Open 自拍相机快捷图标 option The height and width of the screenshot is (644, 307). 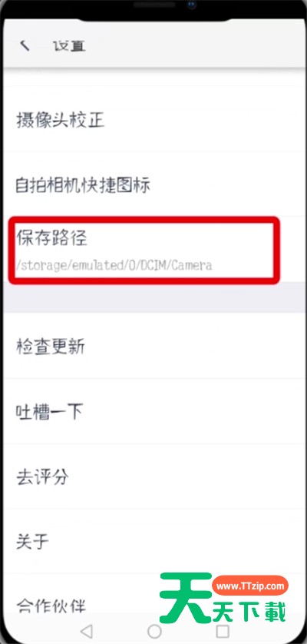[x=153, y=184]
